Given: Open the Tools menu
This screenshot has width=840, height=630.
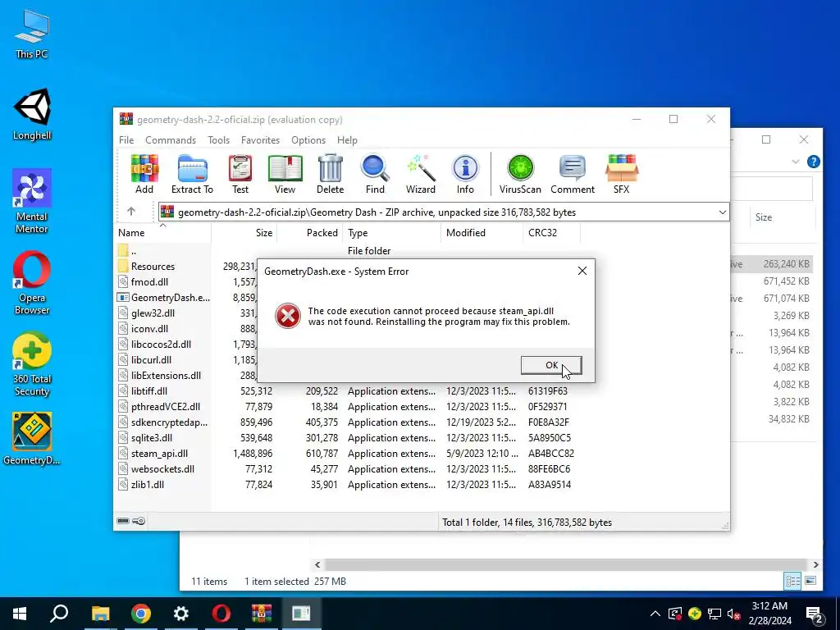Looking at the screenshot, I should point(218,139).
